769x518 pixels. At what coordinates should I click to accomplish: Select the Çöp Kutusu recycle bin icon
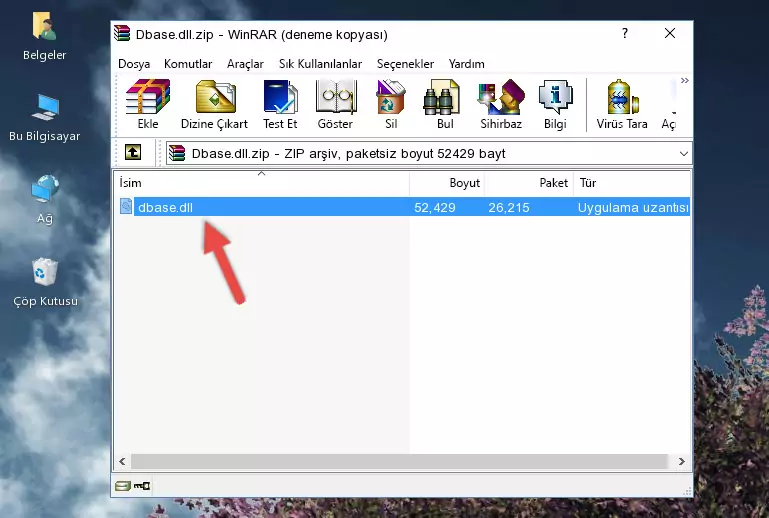pos(45,272)
